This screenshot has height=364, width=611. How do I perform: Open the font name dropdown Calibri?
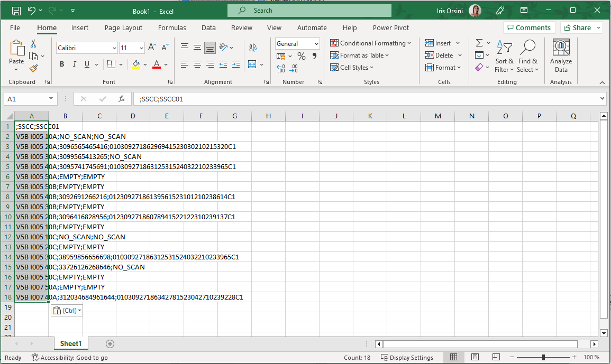[x=114, y=48]
